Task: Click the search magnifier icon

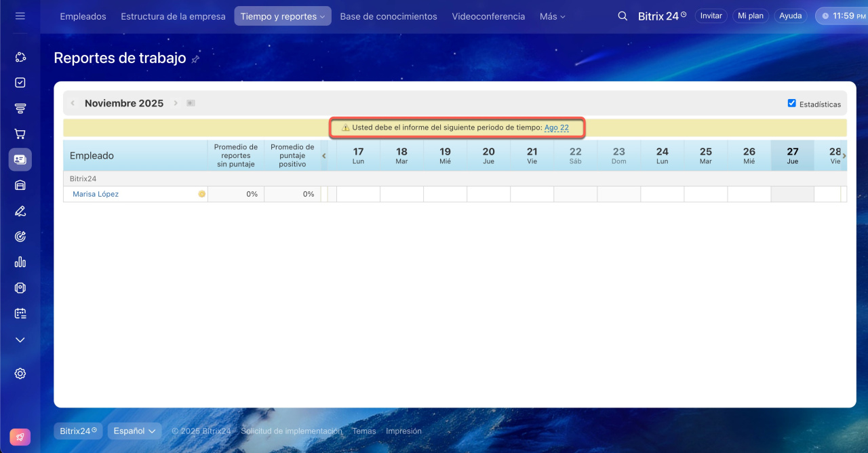Action: (x=623, y=16)
